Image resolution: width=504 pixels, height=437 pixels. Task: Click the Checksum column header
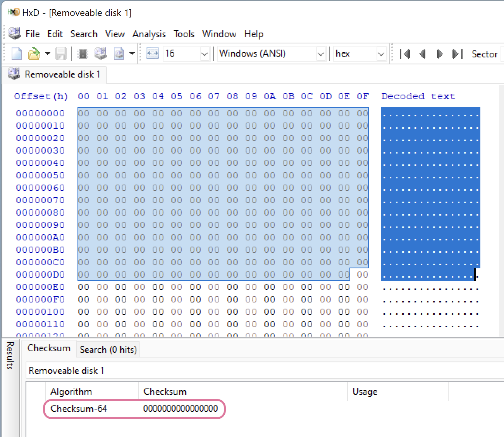(x=243, y=392)
